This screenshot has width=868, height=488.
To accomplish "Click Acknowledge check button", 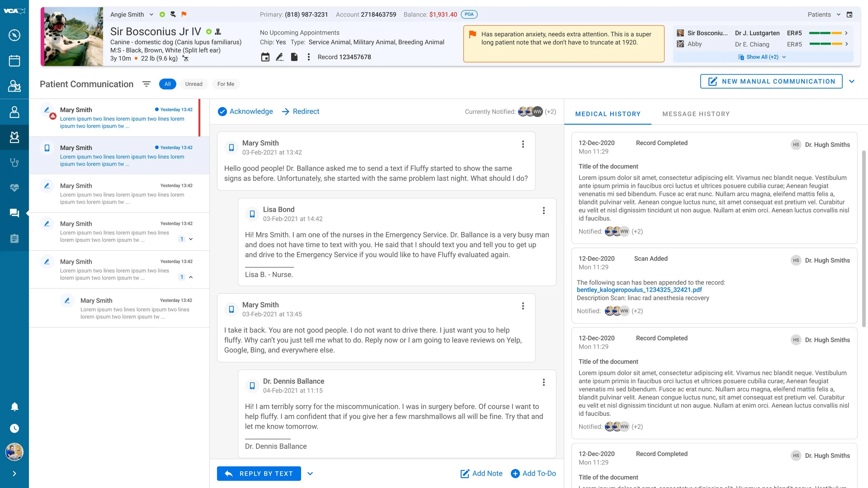I will 245,111.
